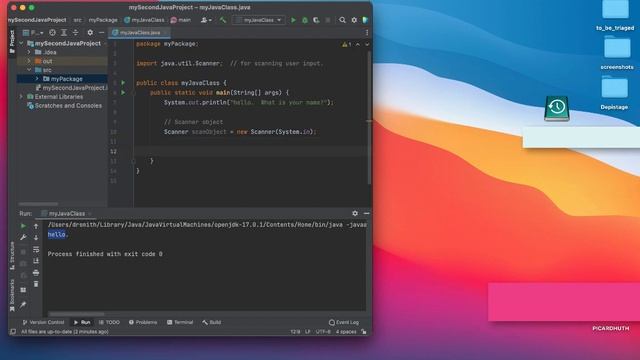640x360 pixels.
Task: Open the editor tabs more options menu
Action: [x=367, y=33]
